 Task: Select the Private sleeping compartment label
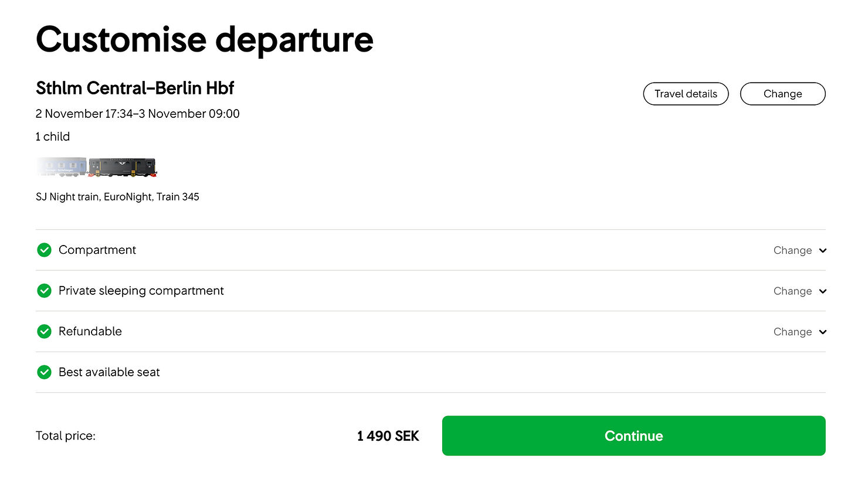tap(141, 291)
